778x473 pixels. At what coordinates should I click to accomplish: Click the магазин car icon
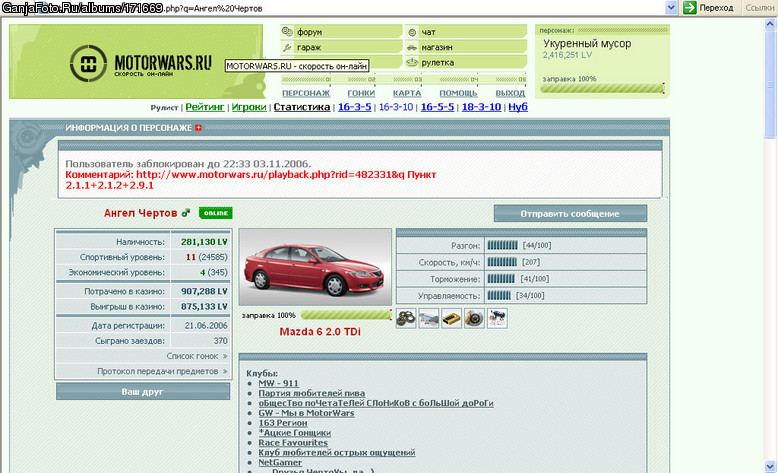point(412,48)
